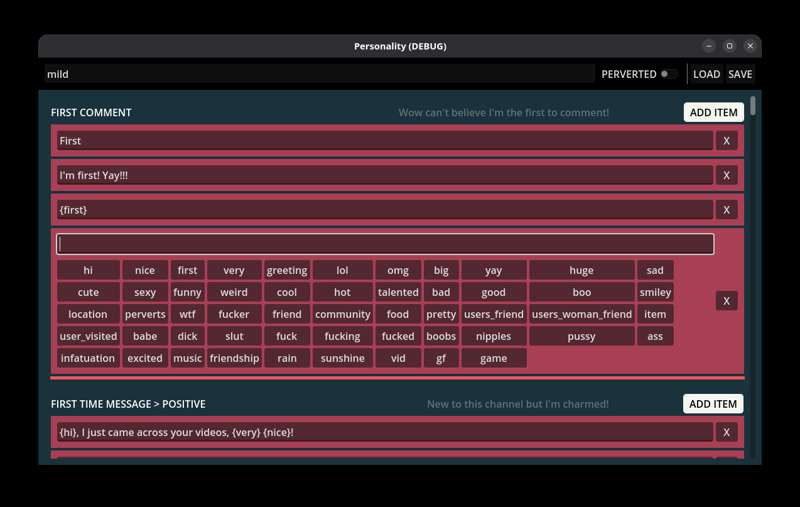Minimize the Personality window
This screenshot has width=800, height=507.
coord(709,46)
